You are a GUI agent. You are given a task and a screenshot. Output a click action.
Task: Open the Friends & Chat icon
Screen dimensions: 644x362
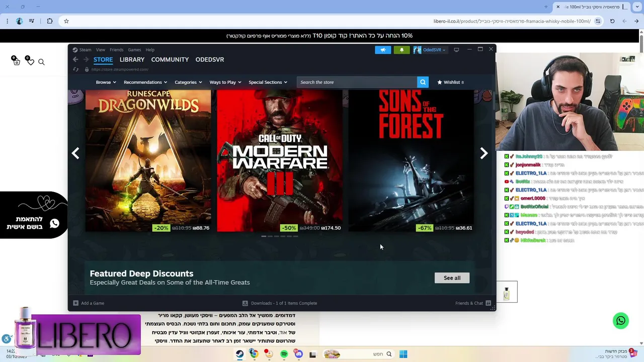[x=488, y=303]
